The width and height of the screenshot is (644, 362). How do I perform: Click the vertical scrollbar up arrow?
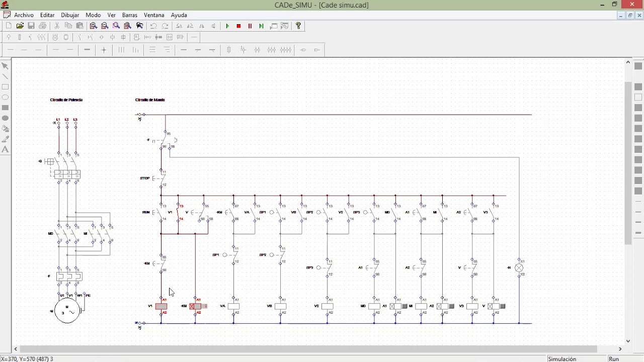click(628, 62)
